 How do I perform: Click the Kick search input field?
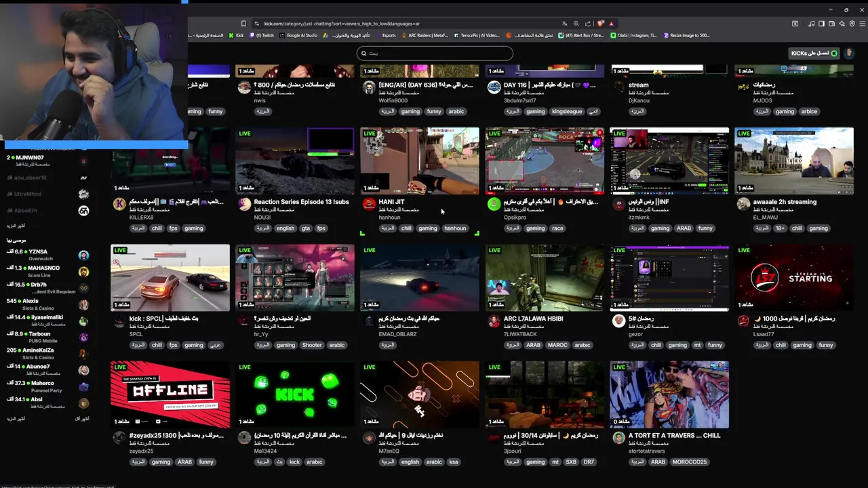[x=435, y=53]
